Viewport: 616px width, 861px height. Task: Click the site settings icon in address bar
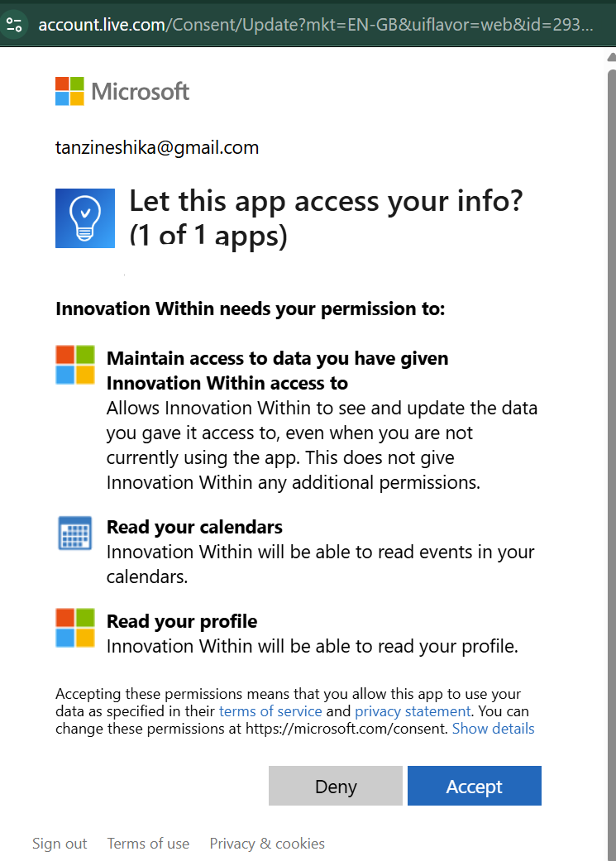[14, 25]
